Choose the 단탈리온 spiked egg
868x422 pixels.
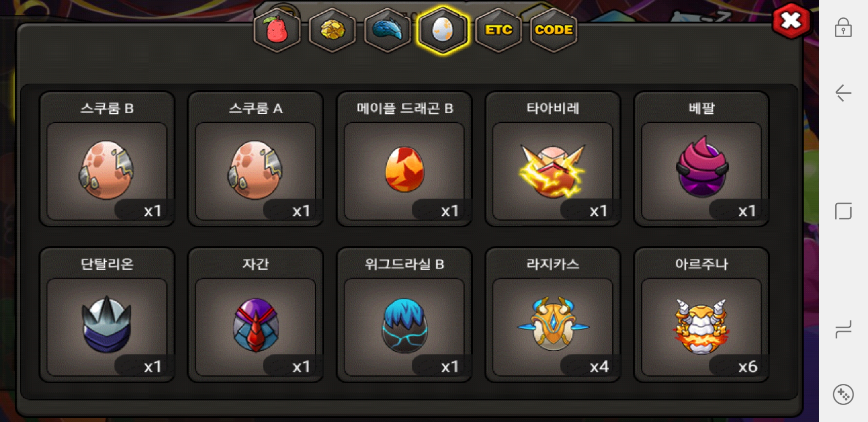click(x=107, y=315)
